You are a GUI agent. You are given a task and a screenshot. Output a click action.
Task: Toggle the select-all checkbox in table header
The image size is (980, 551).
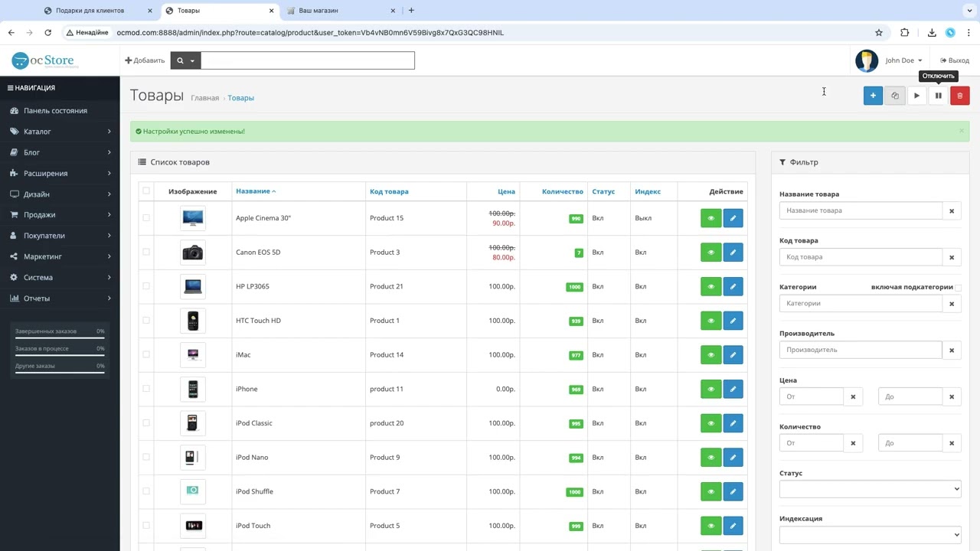(146, 191)
